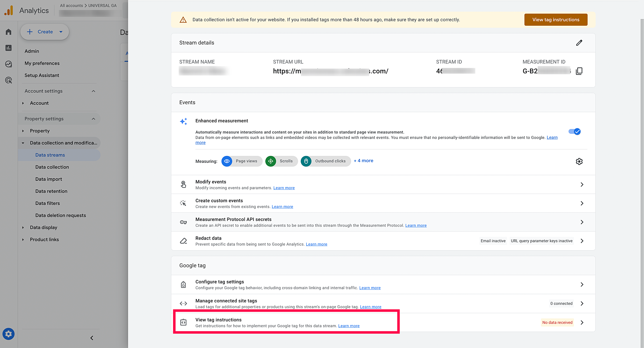Open Configure tag settings row
The width and height of the screenshot is (644, 348).
click(383, 285)
